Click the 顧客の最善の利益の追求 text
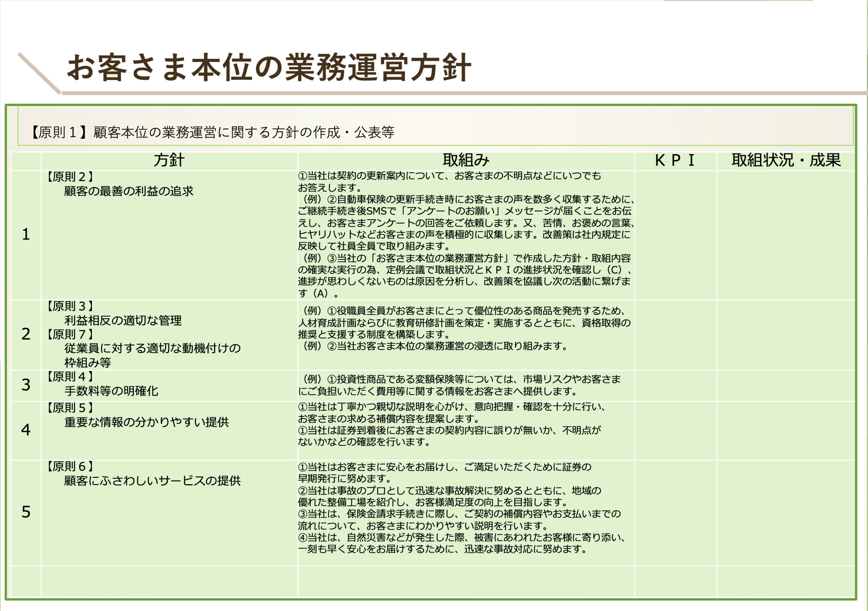Screen dimensions: 868x611 point(129,191)
